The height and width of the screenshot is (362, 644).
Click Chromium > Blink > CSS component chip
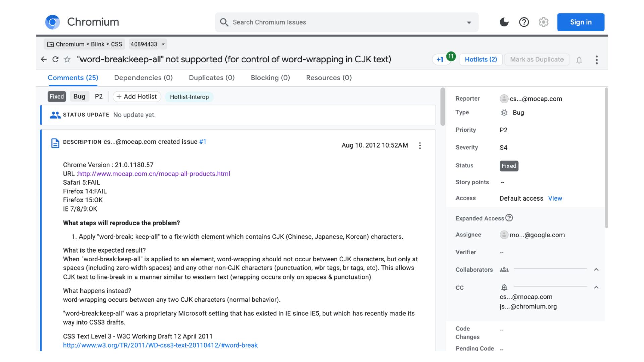point(85,44)
